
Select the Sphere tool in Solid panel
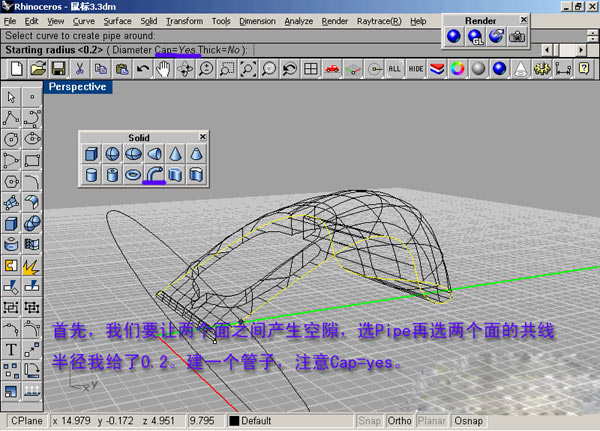click(x=112, y=154)
